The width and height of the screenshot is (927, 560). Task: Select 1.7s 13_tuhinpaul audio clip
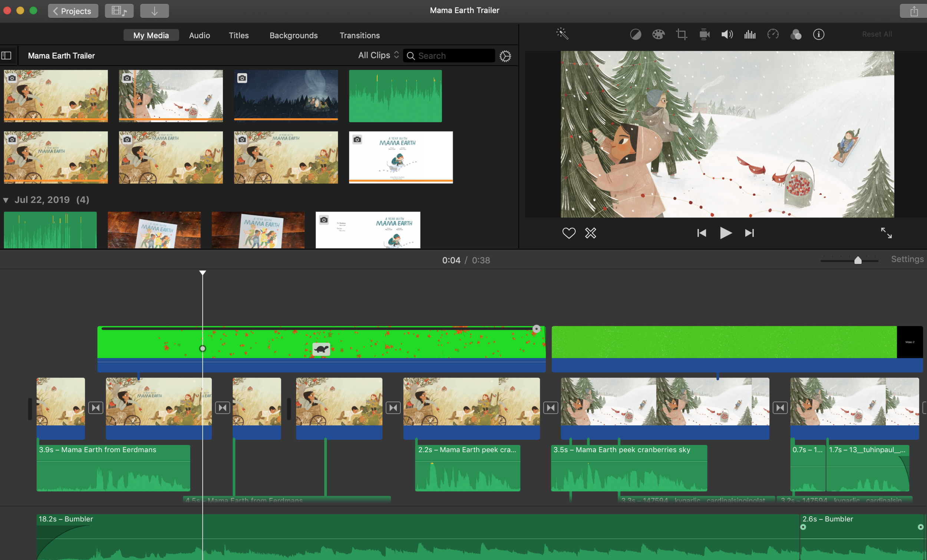868,468
